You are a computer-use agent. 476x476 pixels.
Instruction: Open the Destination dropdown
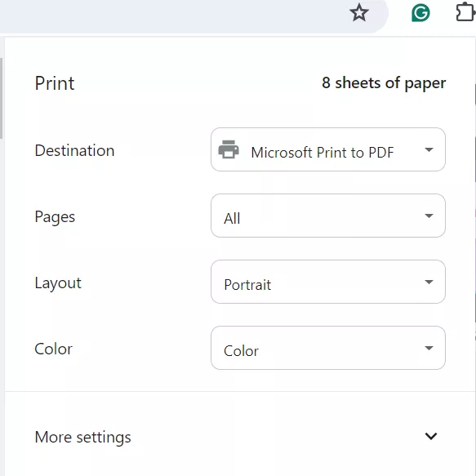coord(328,149)
